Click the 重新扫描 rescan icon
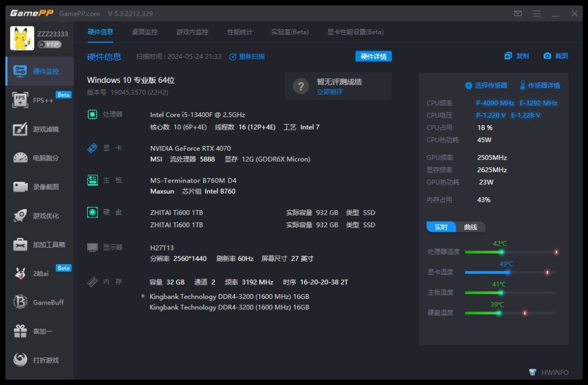 tap(232, 57)
